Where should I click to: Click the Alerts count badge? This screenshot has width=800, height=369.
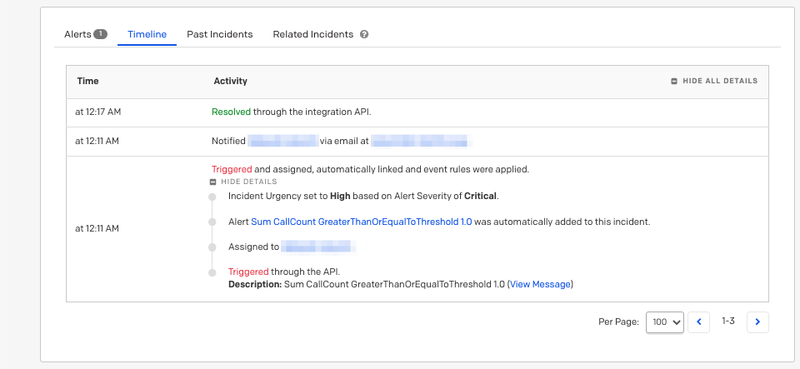point(101,34)
